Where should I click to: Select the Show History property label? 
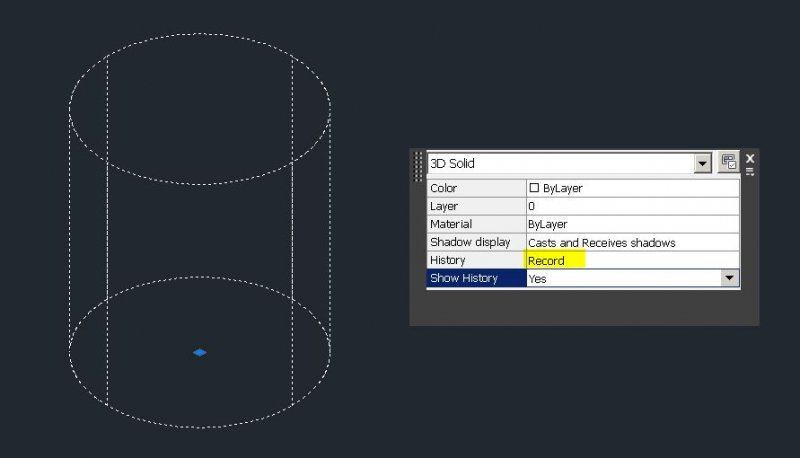pos(476,278)
